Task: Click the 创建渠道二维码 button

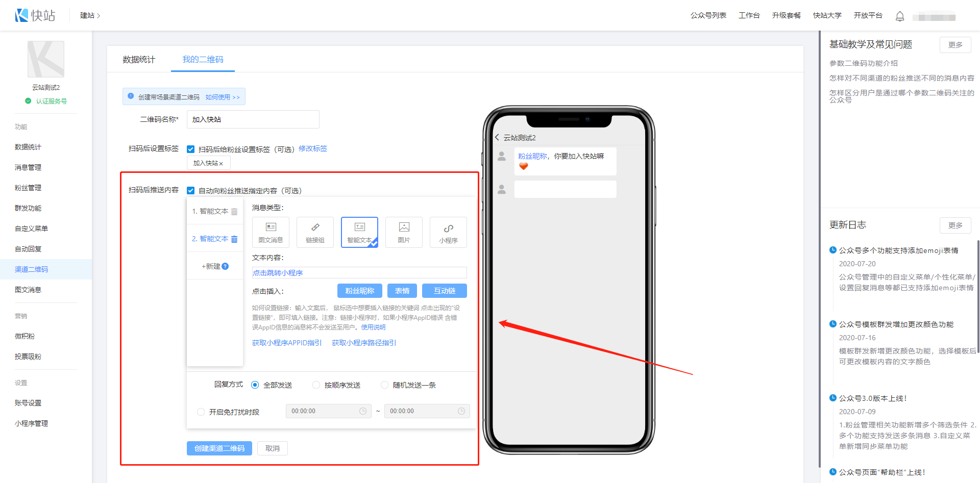Action: pyautogui.click(x=219, y=448)
